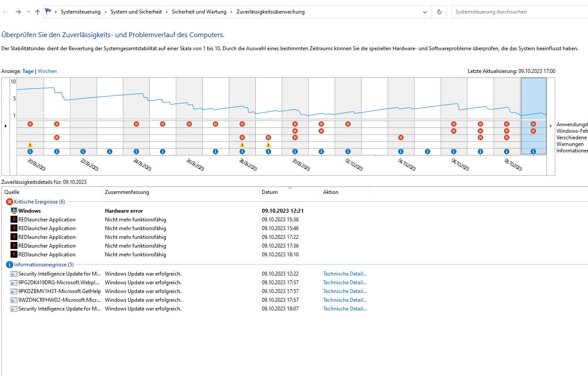Select the Warnungen icon for 28.09.2023

[242, 145]
